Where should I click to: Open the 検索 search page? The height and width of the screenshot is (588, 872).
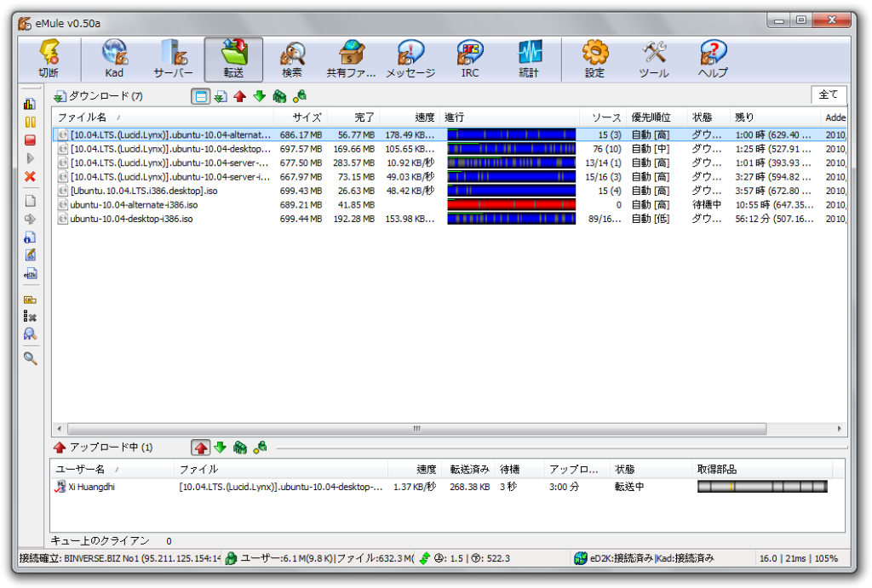coord(292,59)
